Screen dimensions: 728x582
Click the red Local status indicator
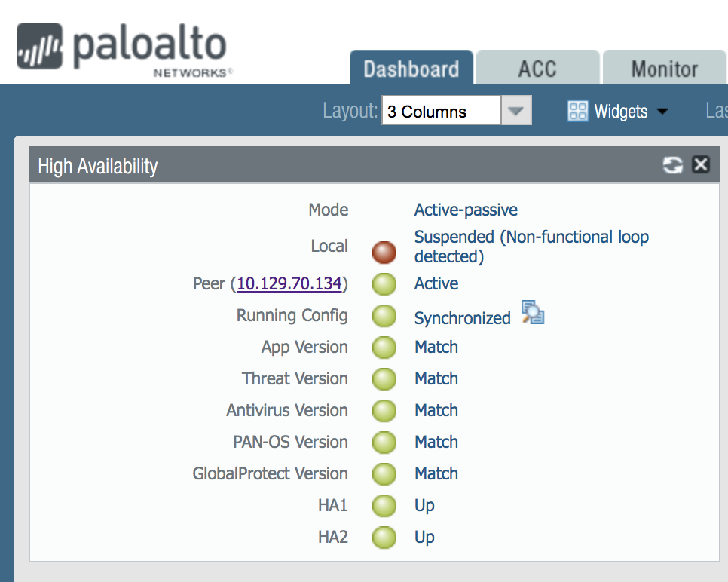(384, 252)
